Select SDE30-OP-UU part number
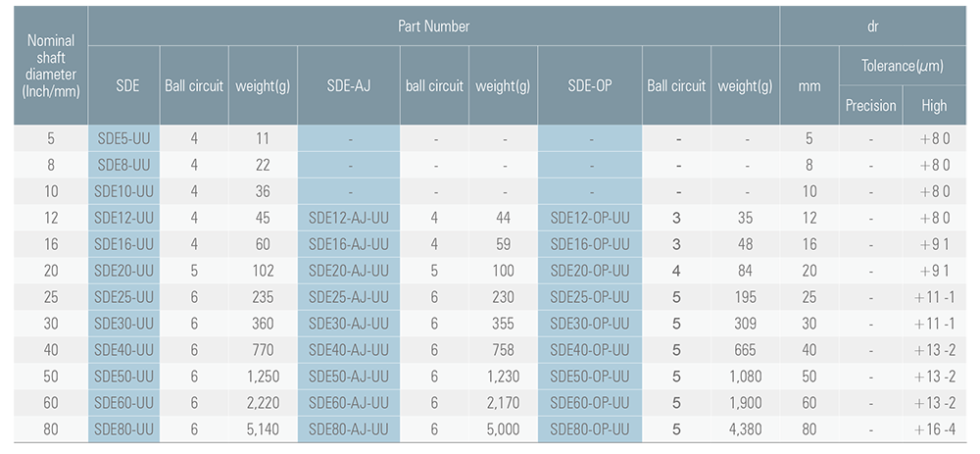The height and width of the screenshot is (454, 980). [590, 323]
